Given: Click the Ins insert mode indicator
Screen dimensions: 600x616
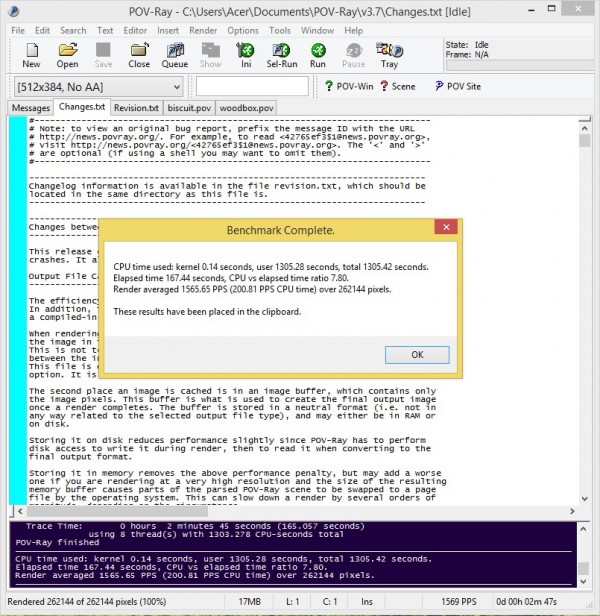Looking at the screenshot, I should click(x=367, y=601).
